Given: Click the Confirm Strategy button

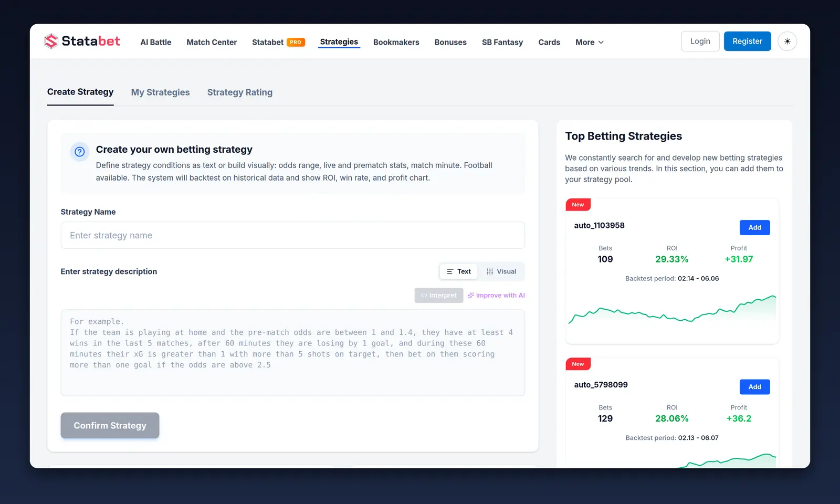Looking at the screenshot, I should click(110, 425).
